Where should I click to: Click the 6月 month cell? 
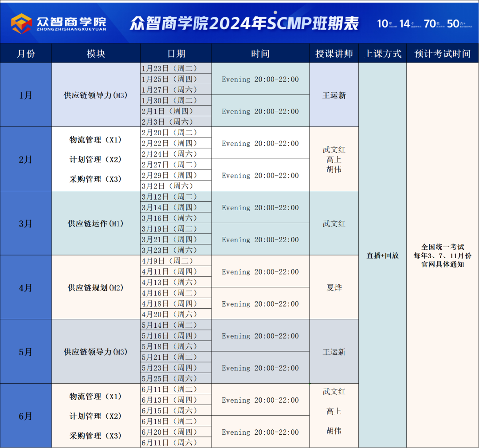point(26,416)
